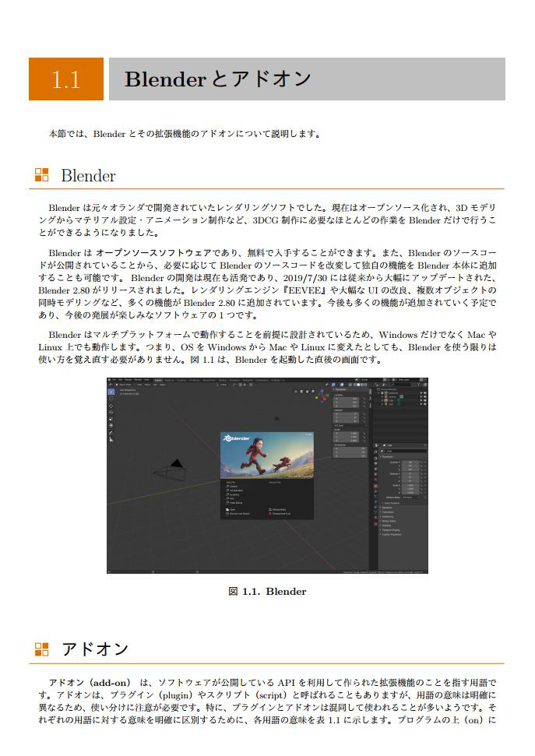
Task: Open the VFX new file template
Action: [x=231, y=498]
